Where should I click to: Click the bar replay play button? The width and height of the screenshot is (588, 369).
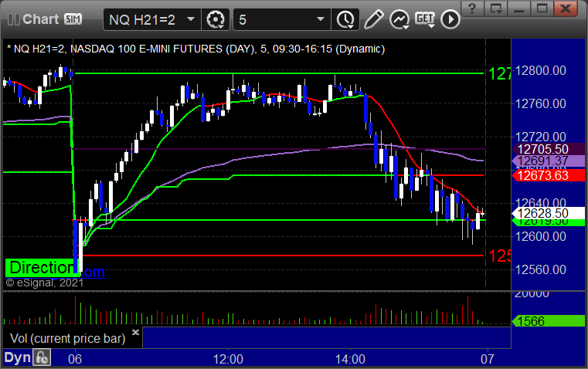click(450, 19)
